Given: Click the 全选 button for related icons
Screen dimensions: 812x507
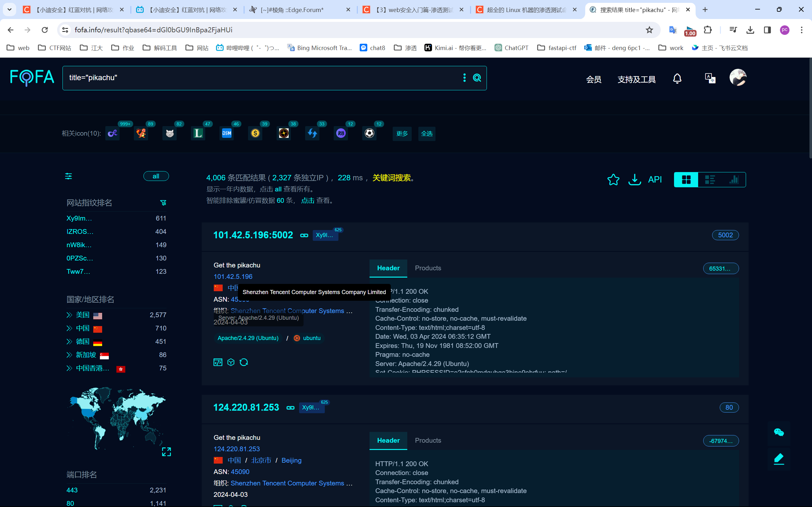Looking at the screenshot, I should tap(427, 134).
